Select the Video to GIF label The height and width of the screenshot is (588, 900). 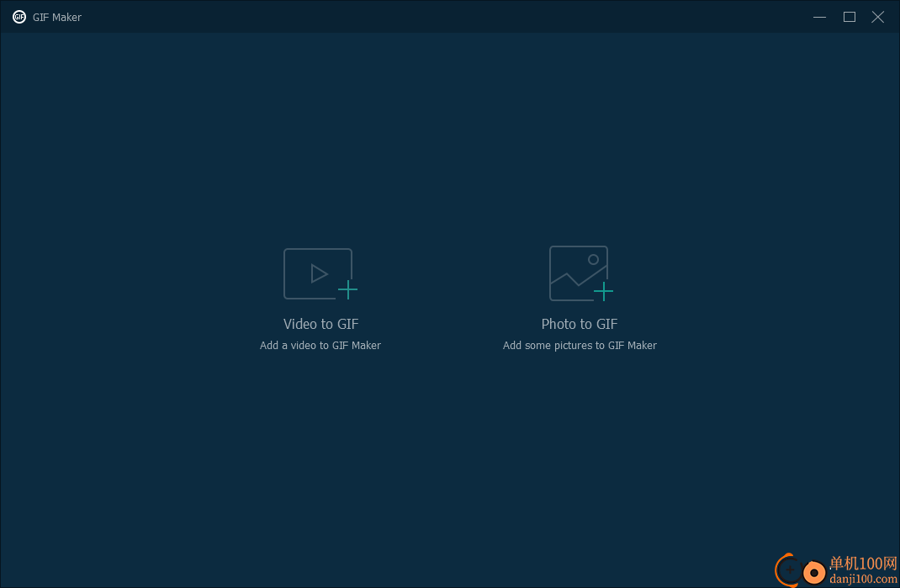pyautogui.click(x=320, y=324)
